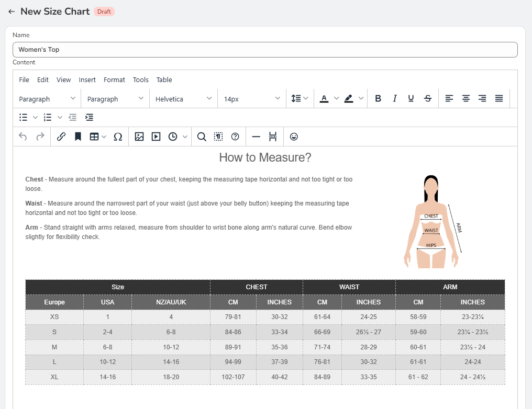Apply background highlight color
The image size is (532, 409).
tap(348, 98)
